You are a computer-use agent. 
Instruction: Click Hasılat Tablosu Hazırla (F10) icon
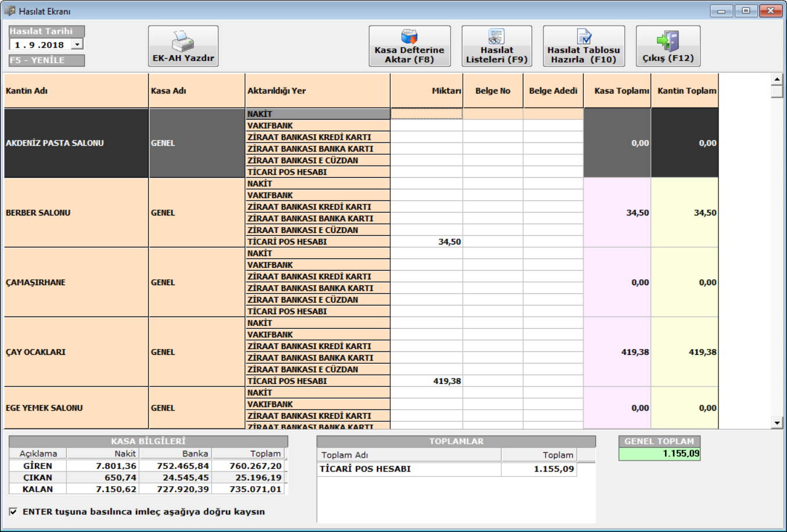tap(584, 37)
